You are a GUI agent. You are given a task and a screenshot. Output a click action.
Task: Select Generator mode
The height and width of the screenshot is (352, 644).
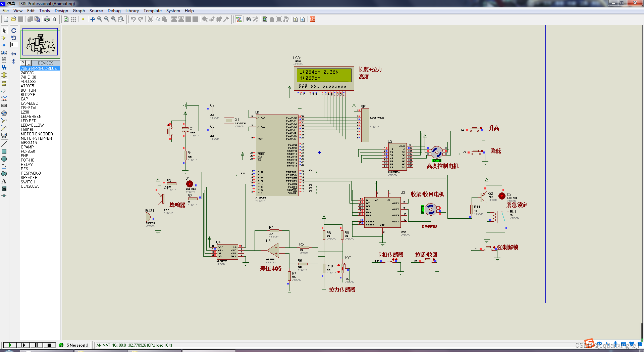pos(4,113)
